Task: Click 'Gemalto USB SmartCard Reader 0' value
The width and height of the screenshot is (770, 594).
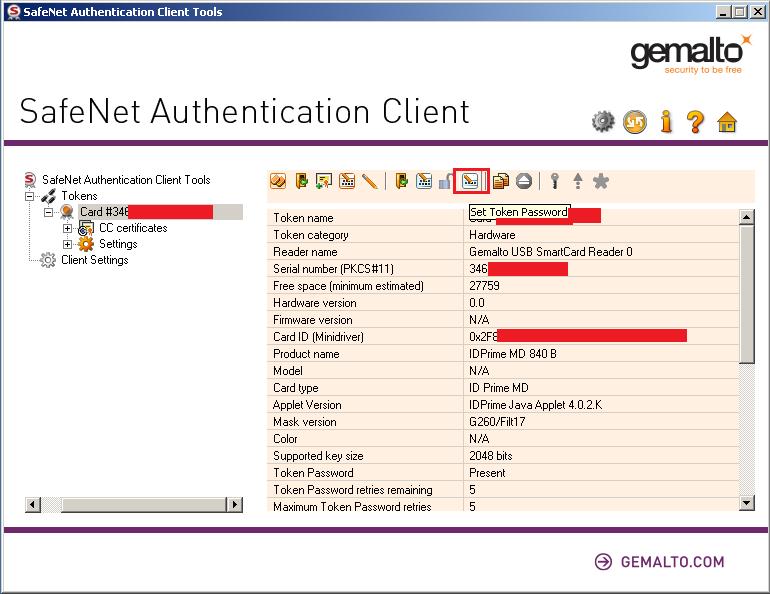Action: (550, 252)
